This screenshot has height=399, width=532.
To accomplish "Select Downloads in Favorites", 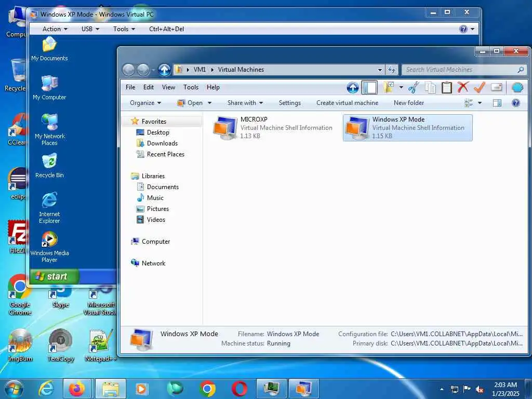I will pos(162,143).
